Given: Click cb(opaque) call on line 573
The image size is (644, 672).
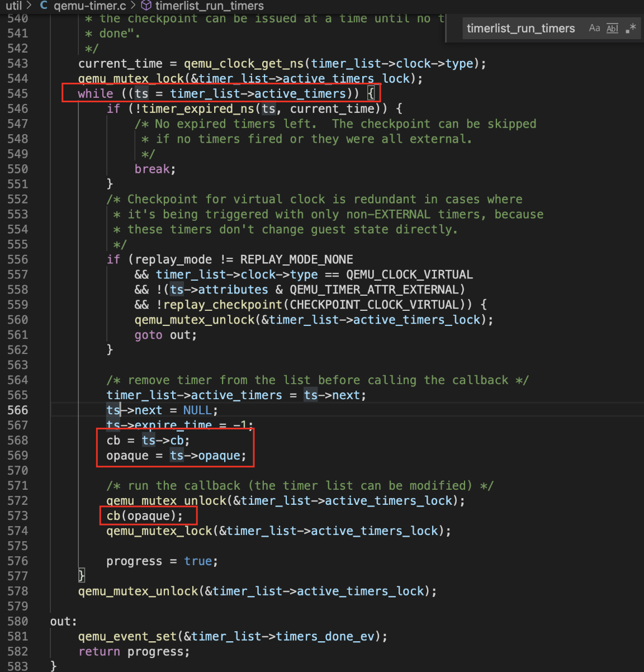Looking at the screenshot, I should [144, 515].
